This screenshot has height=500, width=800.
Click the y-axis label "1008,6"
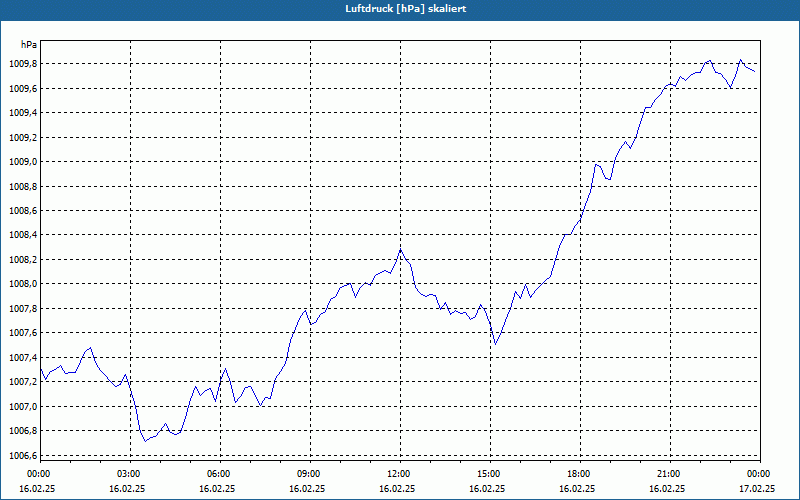pyautogui.click(x=23, y=211)
